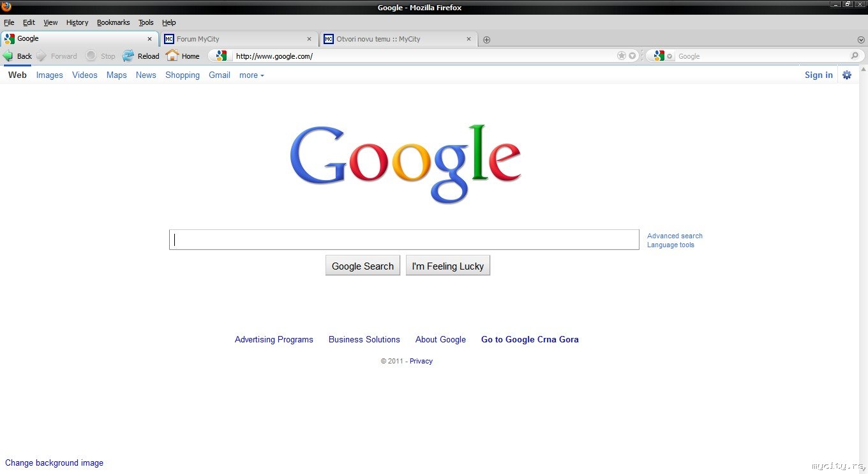Open a new tab with the plus icon
This screenshot has height=474, width=868.
(486, 40)
